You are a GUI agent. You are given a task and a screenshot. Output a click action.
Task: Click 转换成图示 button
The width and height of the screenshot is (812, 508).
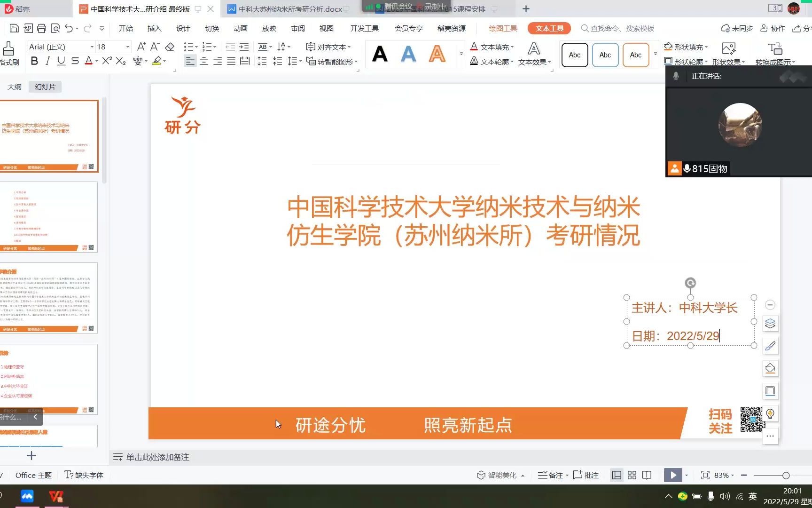tap(775, 54)
